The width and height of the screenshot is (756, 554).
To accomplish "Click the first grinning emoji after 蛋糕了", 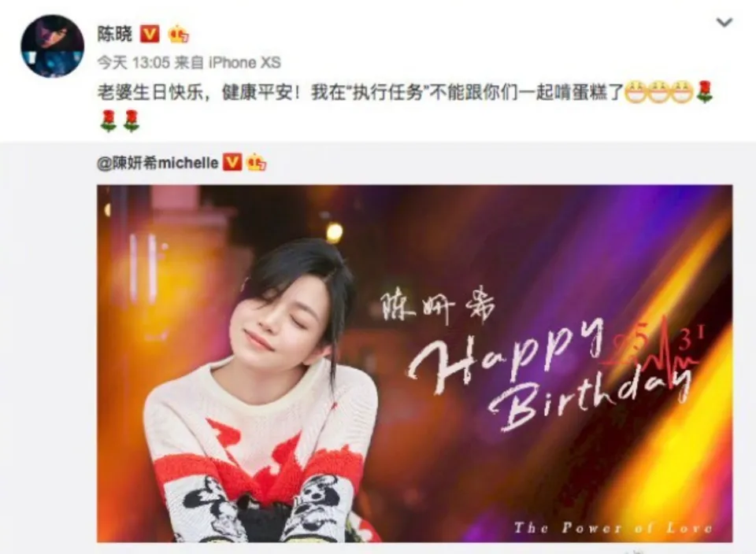I will 636,92.
